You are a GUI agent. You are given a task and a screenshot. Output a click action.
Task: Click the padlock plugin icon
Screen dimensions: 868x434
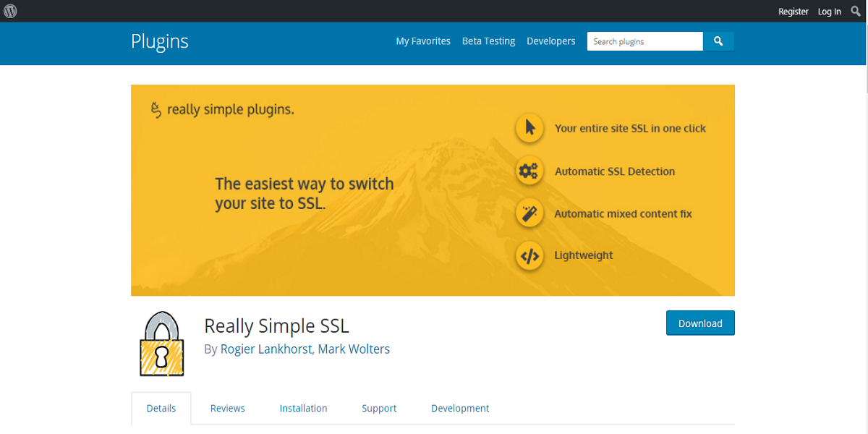[162, 344]
